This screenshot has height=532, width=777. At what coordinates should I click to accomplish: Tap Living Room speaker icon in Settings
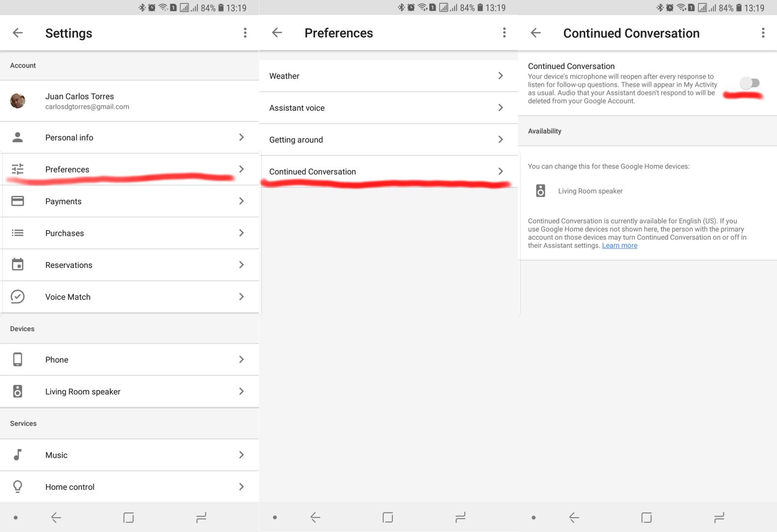tap(17, 391)
